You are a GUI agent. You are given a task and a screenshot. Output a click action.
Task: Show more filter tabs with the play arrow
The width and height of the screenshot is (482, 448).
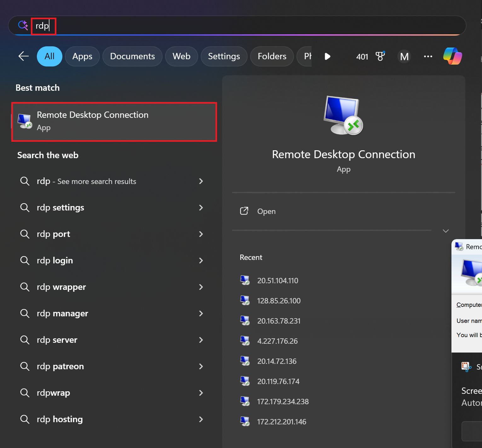click(x=328, y=56)
